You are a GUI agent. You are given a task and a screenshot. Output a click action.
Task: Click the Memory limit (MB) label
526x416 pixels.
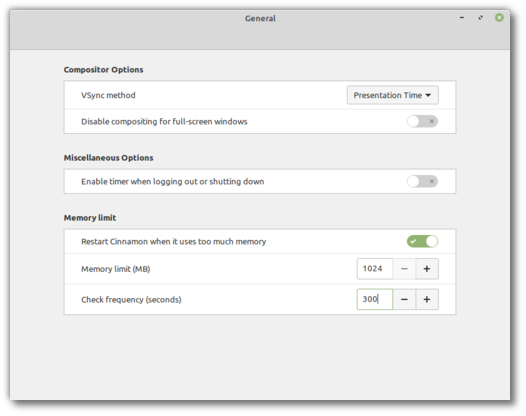(116, 269)
